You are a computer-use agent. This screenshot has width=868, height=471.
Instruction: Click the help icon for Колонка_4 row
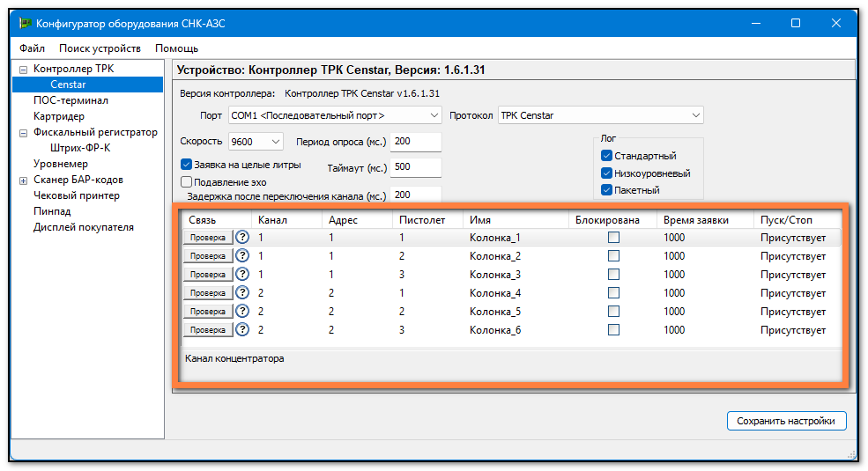(x=242, y=293)
